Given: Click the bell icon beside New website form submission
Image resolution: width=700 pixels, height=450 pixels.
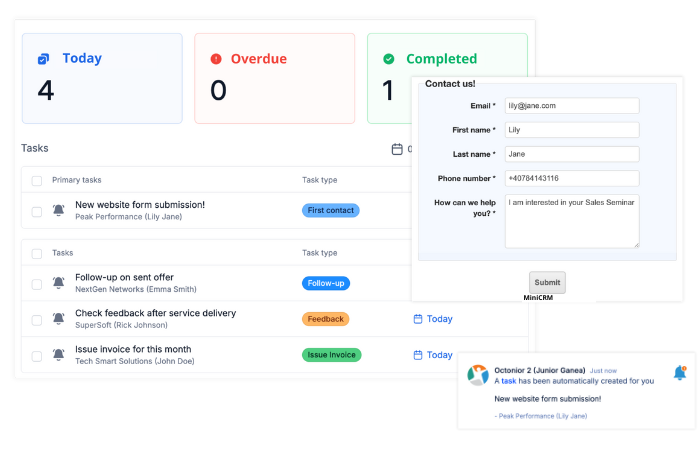Looking at the screenshot, I should click(59, 211).
